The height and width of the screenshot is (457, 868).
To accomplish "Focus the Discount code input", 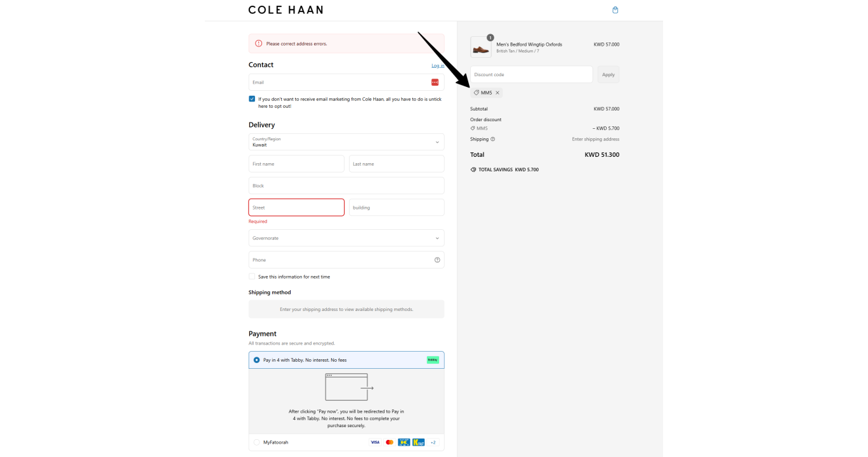I will click(x=531, y=74).
